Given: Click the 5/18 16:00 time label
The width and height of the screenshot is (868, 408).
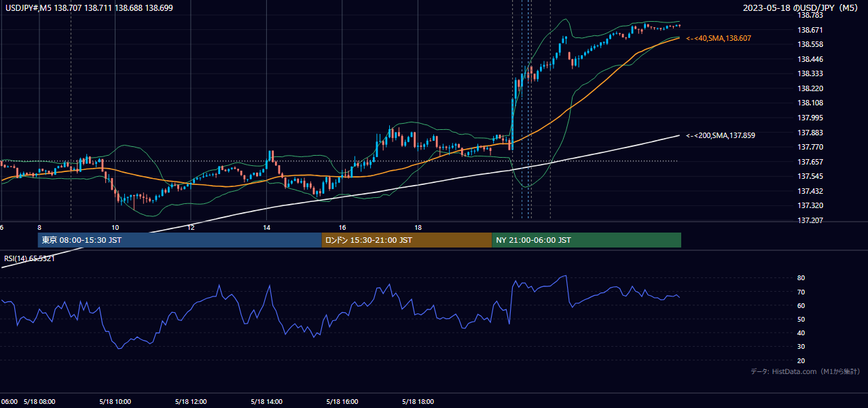Looking at the screenshot, I should click(343, 401).
